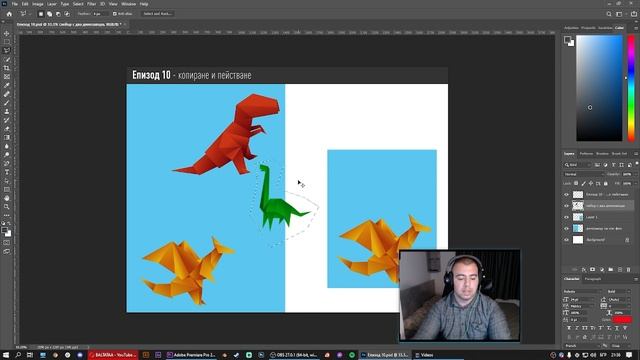Open the workspace switcher icon dropdown
The width and height of the screenshot is (640, 360).
(x=620, y=14)
